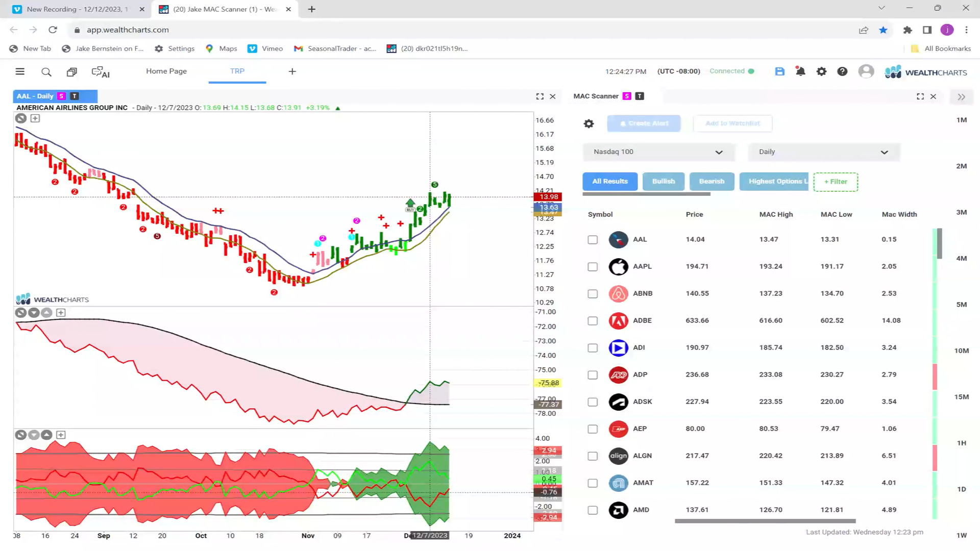This screenshot has height=551, width=980.
Task: Tick the ABNB row checkbox
Action: [593, 294]
